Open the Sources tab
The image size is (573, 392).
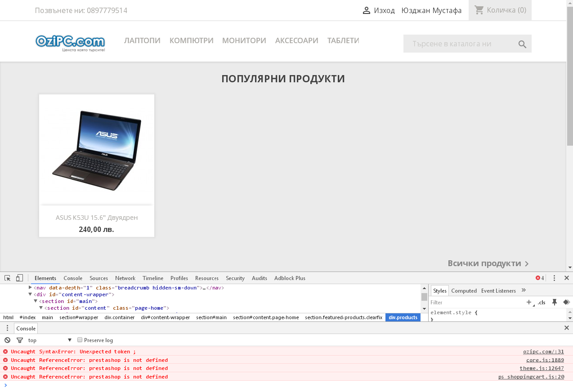[98, 278]
